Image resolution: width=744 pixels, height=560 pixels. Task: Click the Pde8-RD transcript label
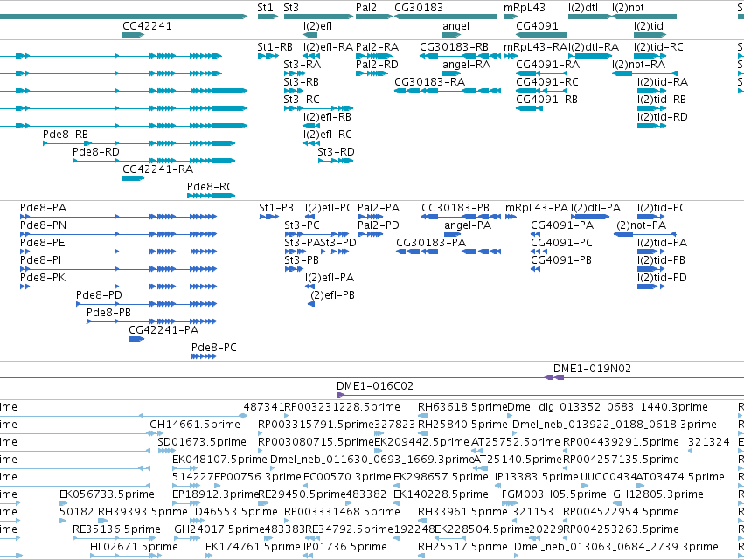tap(96, 152)
